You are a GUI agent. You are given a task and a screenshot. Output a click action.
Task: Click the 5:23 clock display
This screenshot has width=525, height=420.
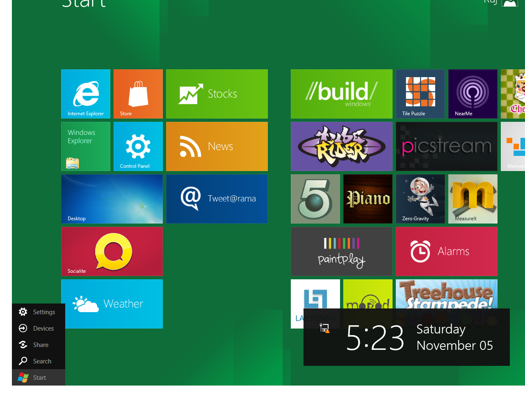click(x=375, y=338)
